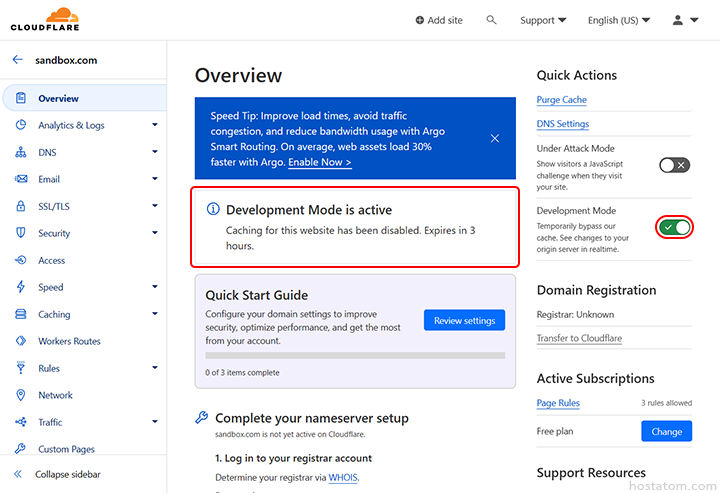Click the SSL/TLS lock icon

pos(20,207)
